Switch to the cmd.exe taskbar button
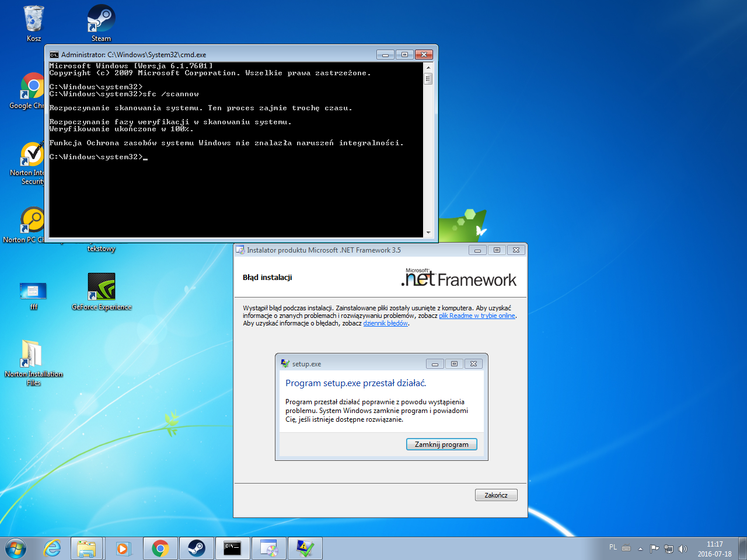 (x=232, y=548)
